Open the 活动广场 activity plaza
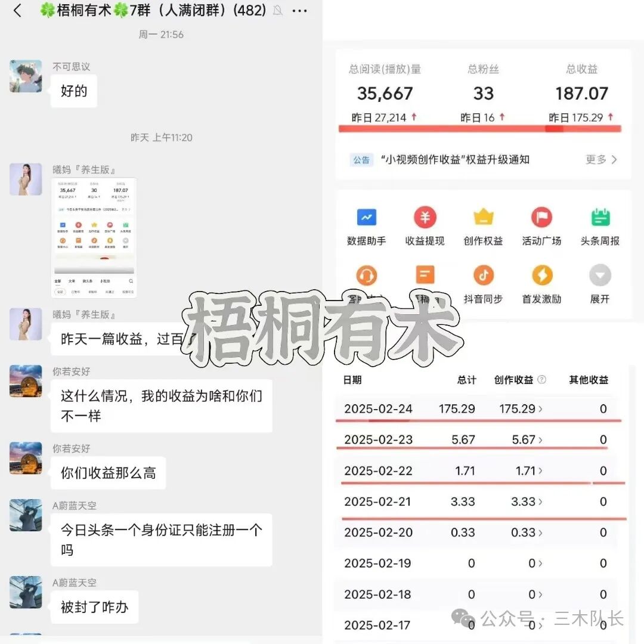Screen dimensions: 644x644 coord(541,225)
